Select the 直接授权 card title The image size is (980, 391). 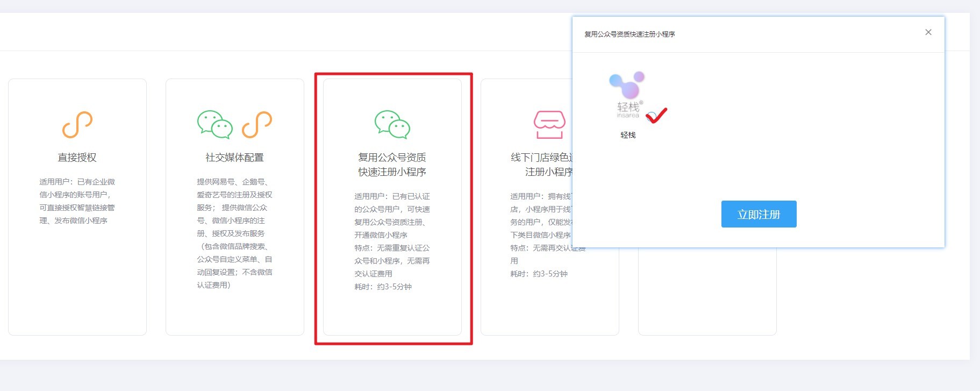pyautogui.click(x=77, y=158)
